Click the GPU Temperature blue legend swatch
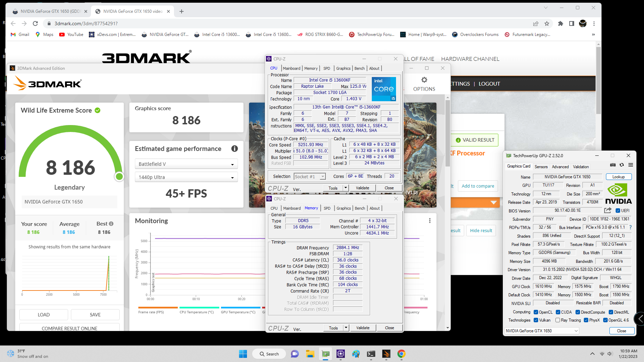The image size is (644, 362). tap(240, 307)
